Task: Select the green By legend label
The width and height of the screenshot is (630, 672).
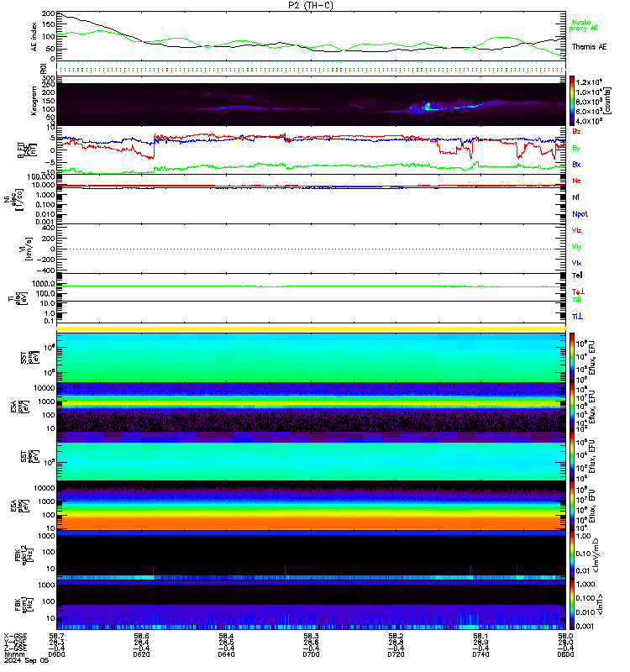Action: (x=576, y=148)
